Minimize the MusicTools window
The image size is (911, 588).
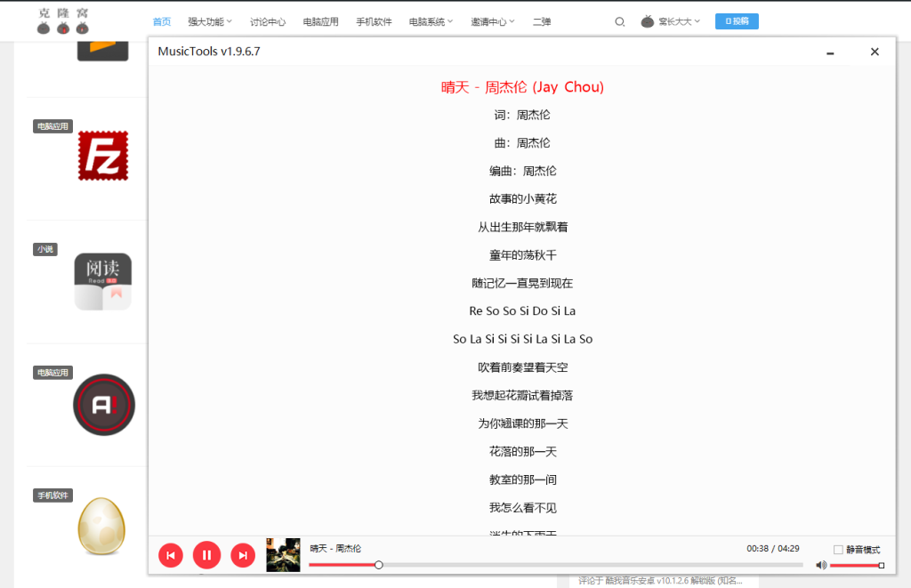click(830, 52)
